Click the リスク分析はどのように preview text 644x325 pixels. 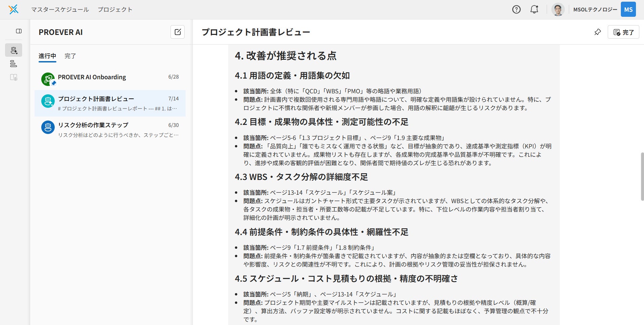coord(118,135)
